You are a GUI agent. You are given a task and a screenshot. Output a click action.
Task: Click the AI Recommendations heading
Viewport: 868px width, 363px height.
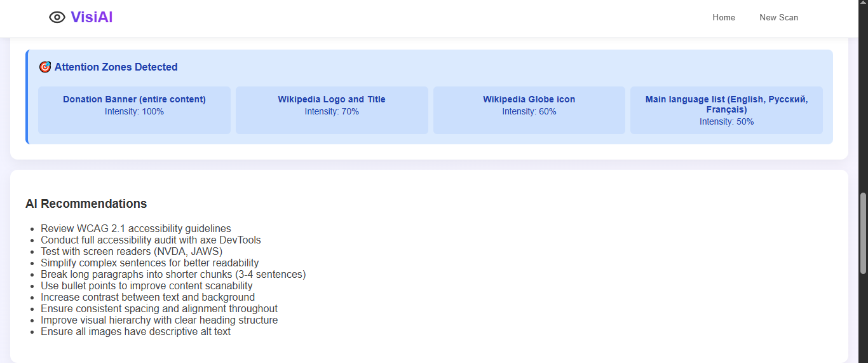pyautogui.click(x=86, y=203)
